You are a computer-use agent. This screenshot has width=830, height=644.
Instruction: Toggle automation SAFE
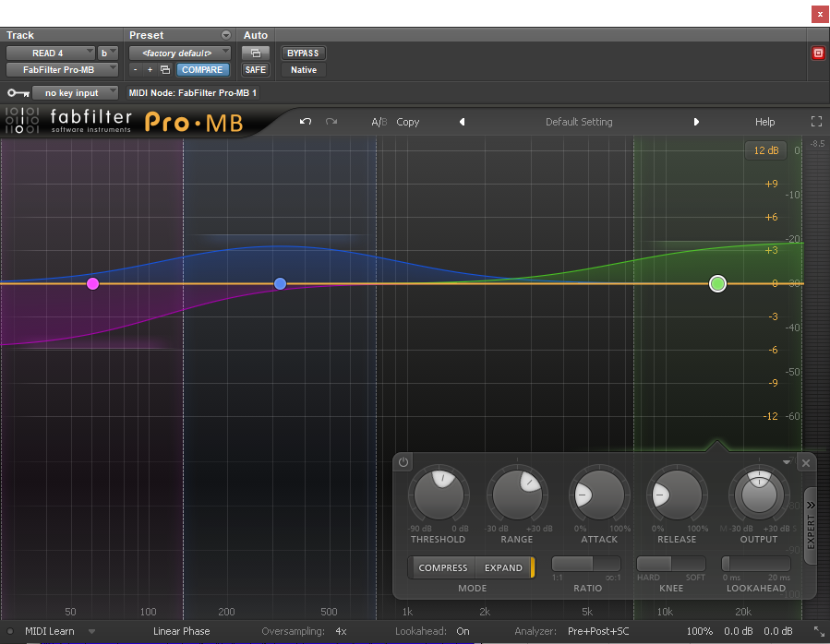pyautogui.click(x=256, y=69)
